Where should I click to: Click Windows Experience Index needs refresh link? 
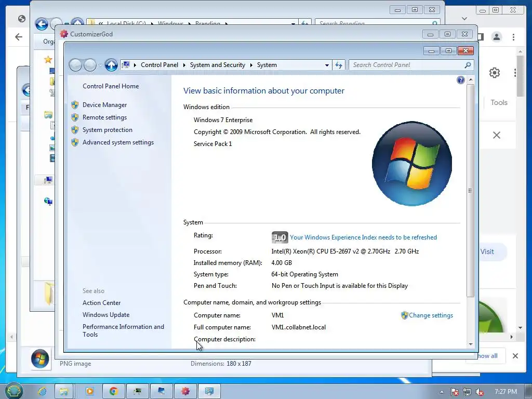(x=363, y=237)
